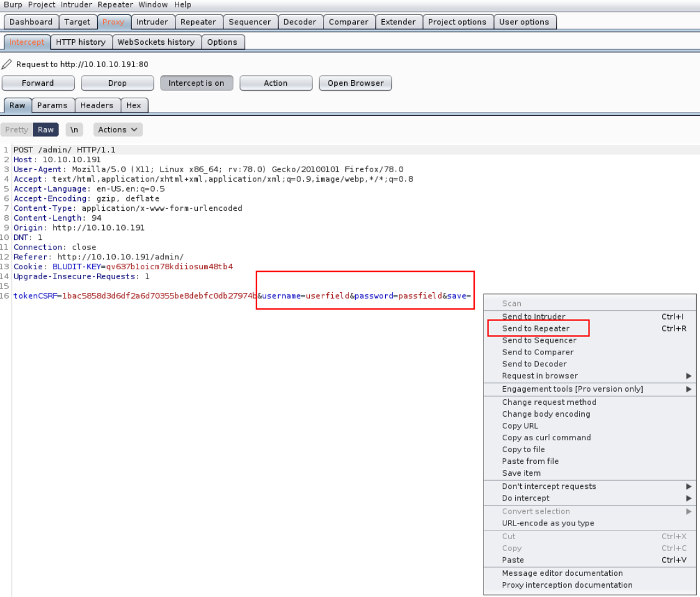Click the POST /admin/ request line

point(64,149)
